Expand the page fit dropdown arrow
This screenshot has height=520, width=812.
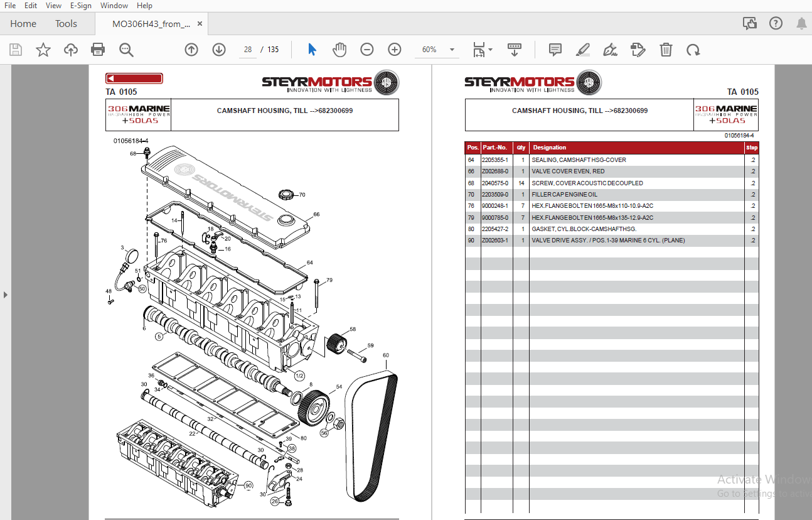(491, 50)
